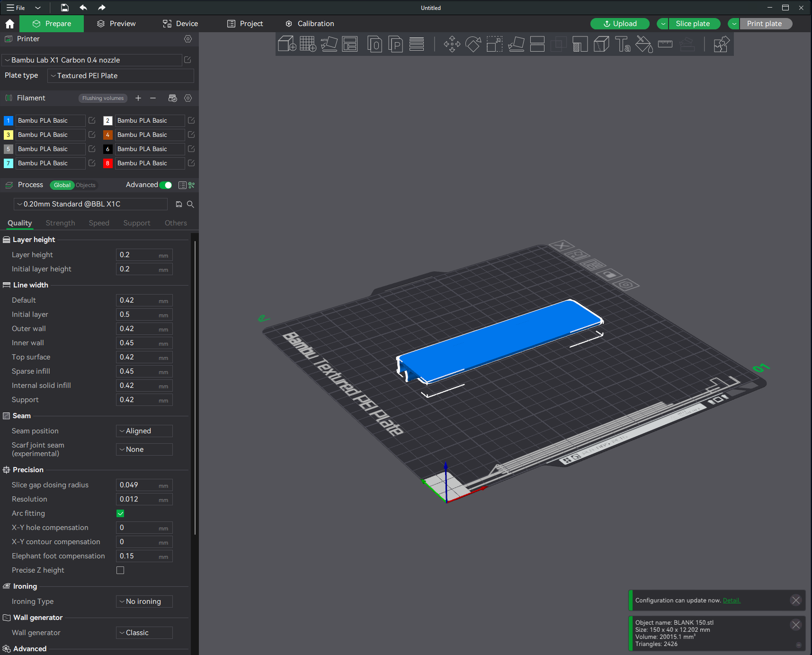
Task: Open the Color painting bucket tool
Action: [x=644, y=44]
